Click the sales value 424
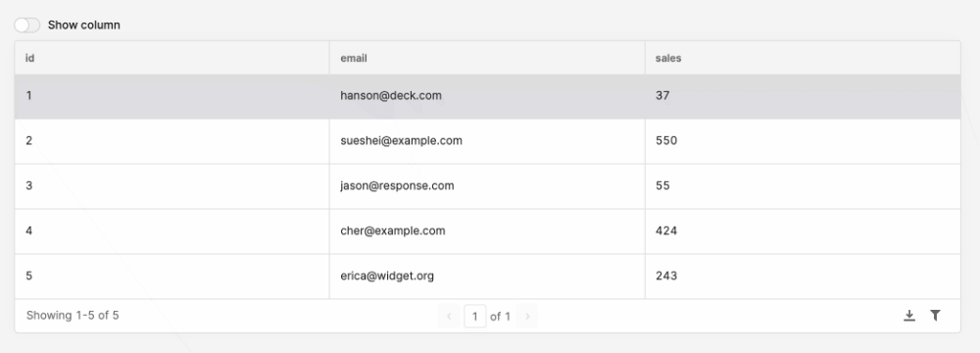 click(x=666, y=231)
